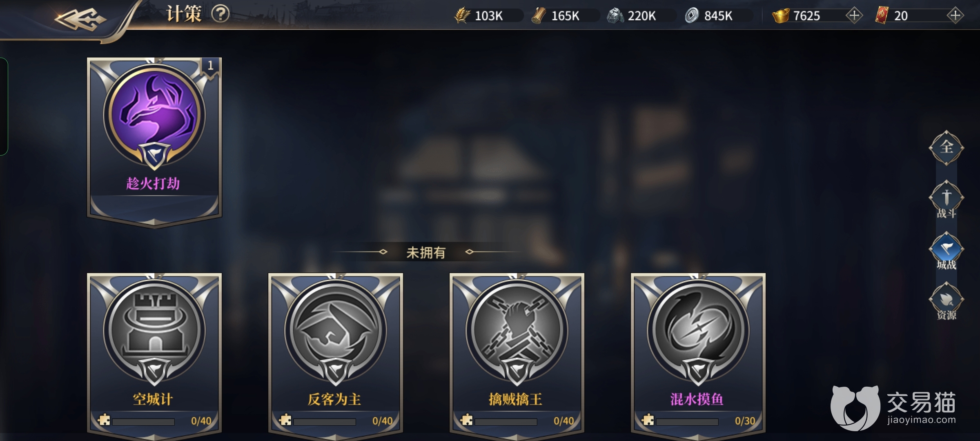
Task: Open the help question mark icon
Action: point(220,14)
